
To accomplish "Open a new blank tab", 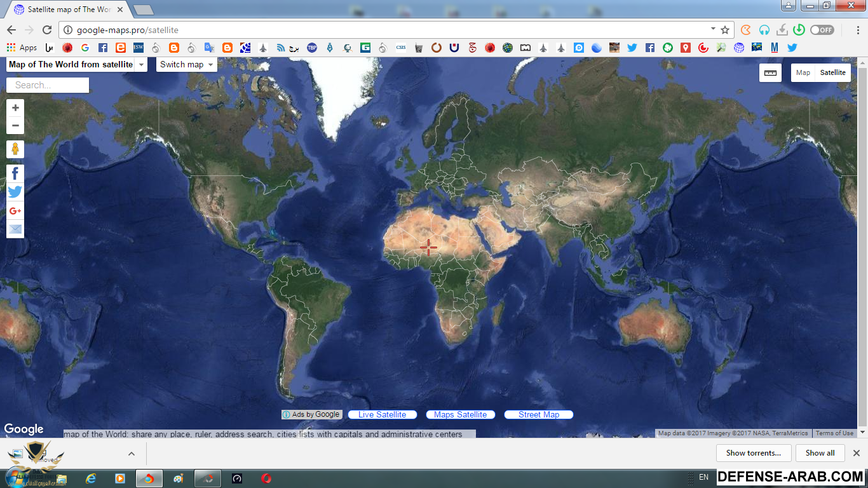I will pyautogui.click(x=144, y=10).
